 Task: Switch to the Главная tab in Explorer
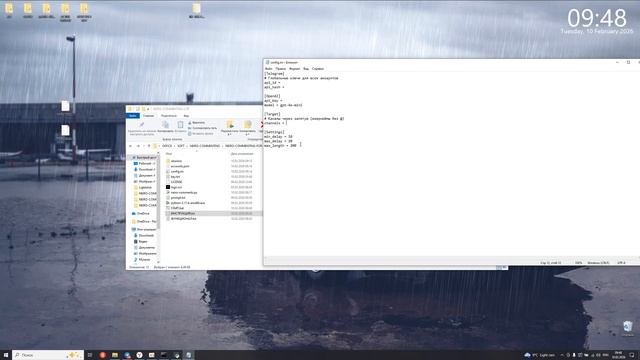pos(149,116)
